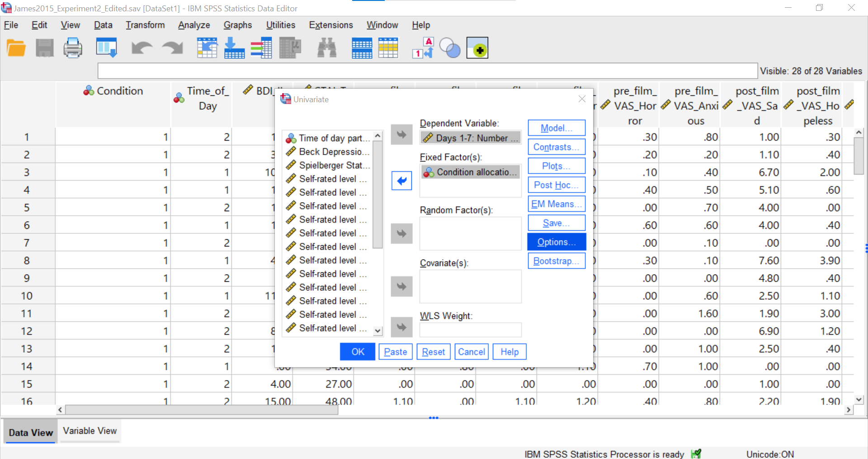Viewport: 868px width, 459px height.
Task: Save the data file with toolbar icon
Action: coord(45,48)
